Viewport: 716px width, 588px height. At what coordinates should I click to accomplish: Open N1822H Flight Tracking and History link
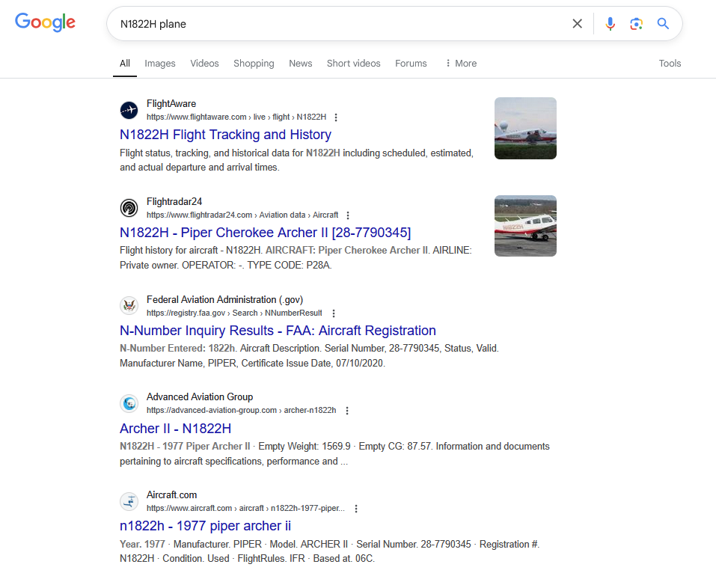(226, 135)
